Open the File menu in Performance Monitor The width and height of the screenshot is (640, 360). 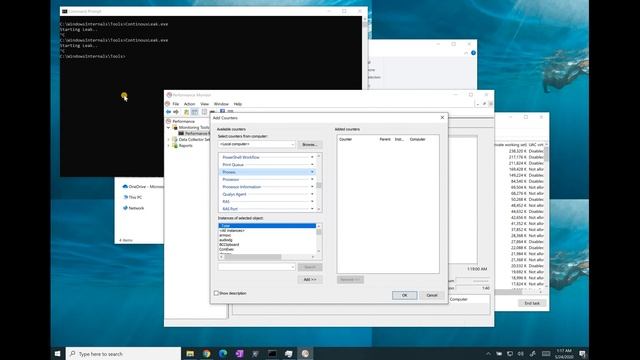click(176, 104)
